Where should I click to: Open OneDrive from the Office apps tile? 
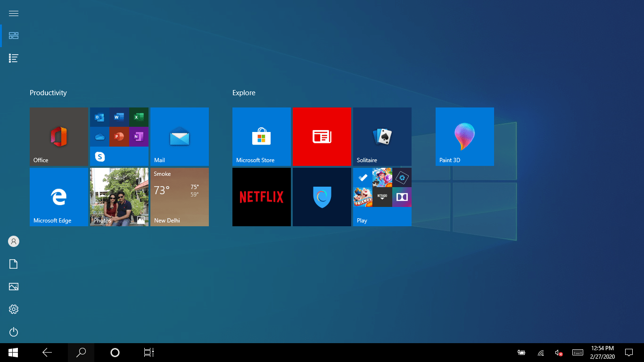click(x=99, y=137)
